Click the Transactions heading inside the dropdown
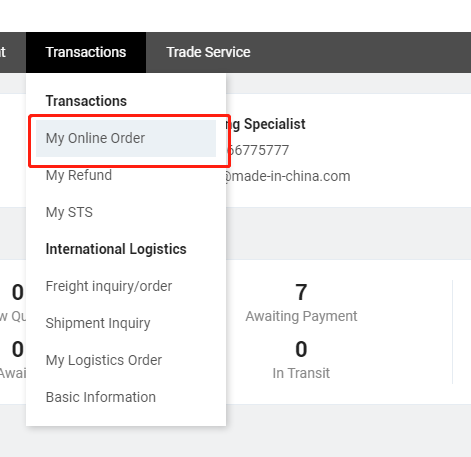 pyautogui.click(x=86, y=101)
